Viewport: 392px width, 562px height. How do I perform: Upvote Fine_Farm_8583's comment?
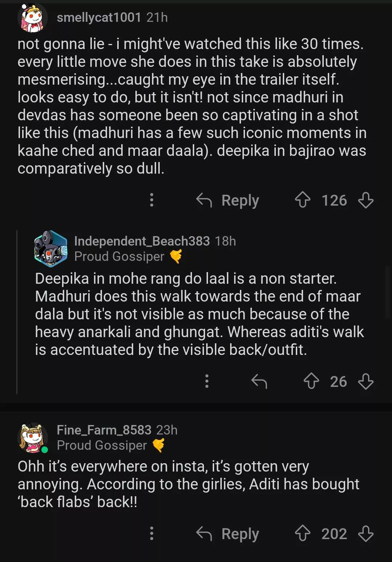coord(302,534)
